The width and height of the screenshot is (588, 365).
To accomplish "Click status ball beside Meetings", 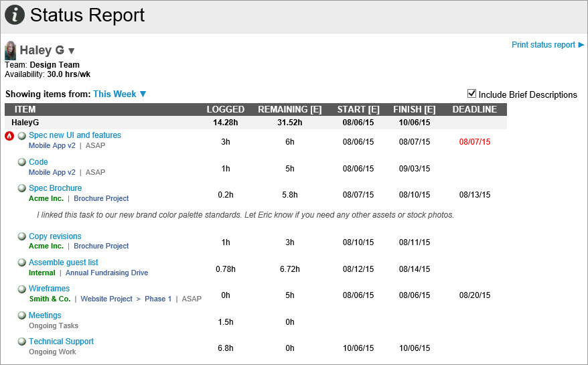I will coord(22,315).
